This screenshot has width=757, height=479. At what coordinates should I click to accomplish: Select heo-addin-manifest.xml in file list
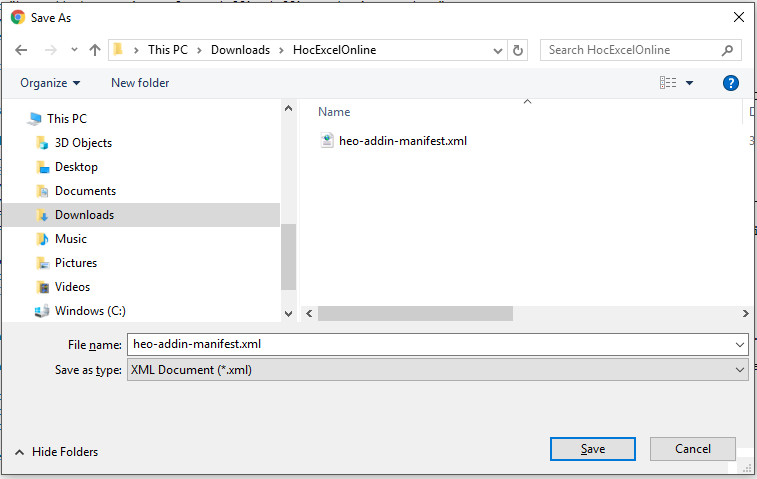coord(403,141)
